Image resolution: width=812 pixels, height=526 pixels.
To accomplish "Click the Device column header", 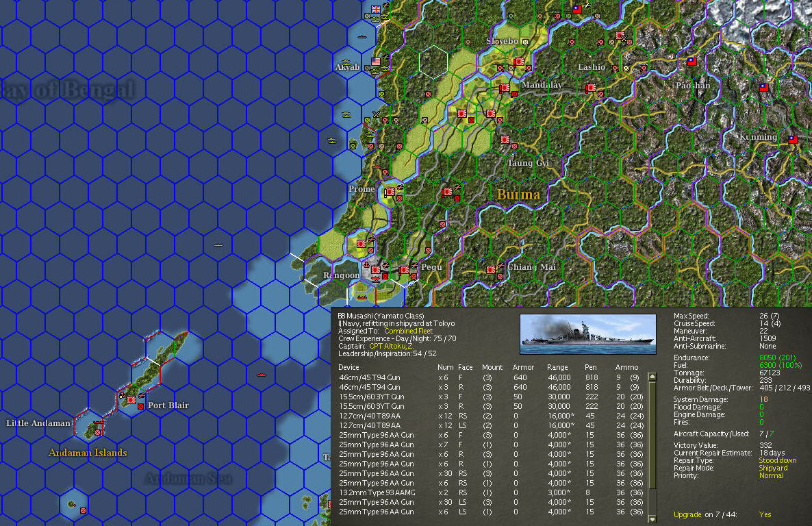I will (348, 367).
